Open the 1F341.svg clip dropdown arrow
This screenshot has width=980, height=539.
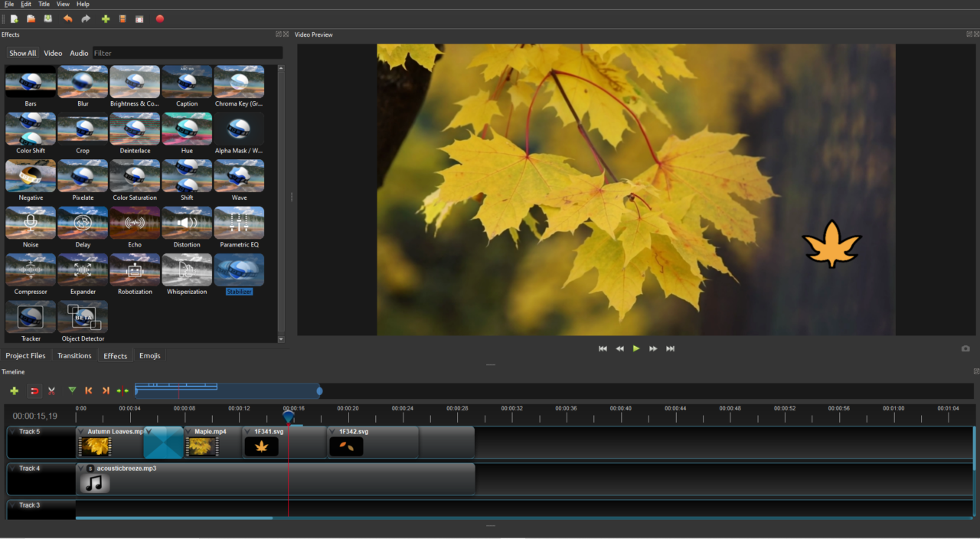[x=247, y=432]
